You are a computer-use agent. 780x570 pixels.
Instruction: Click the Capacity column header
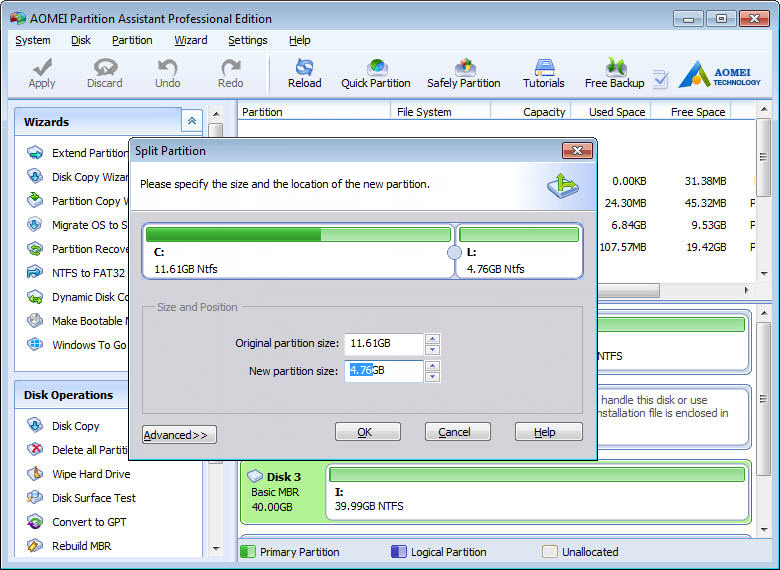[531, 112]
